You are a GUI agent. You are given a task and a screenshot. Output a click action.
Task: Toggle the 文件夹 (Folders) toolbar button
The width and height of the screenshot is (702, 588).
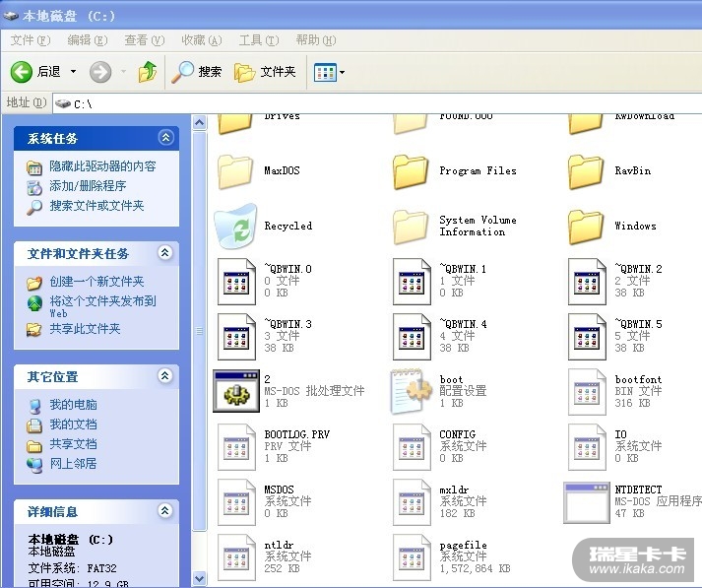[265, 72]
